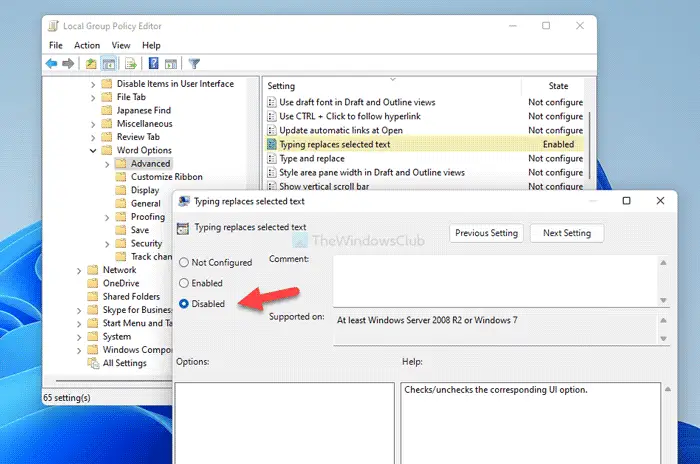Viewport: 700px width, 464px height.
Task: Click the Save folder icon in tree
Action: tap(121, 230)
